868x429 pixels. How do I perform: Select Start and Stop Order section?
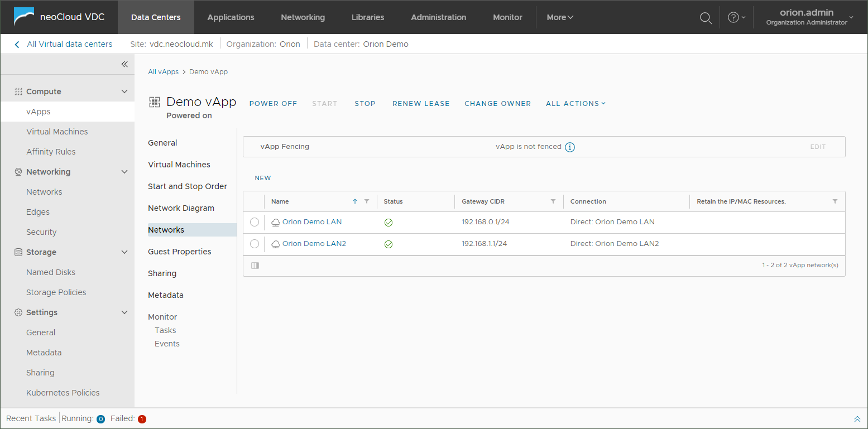click(188, 186)
